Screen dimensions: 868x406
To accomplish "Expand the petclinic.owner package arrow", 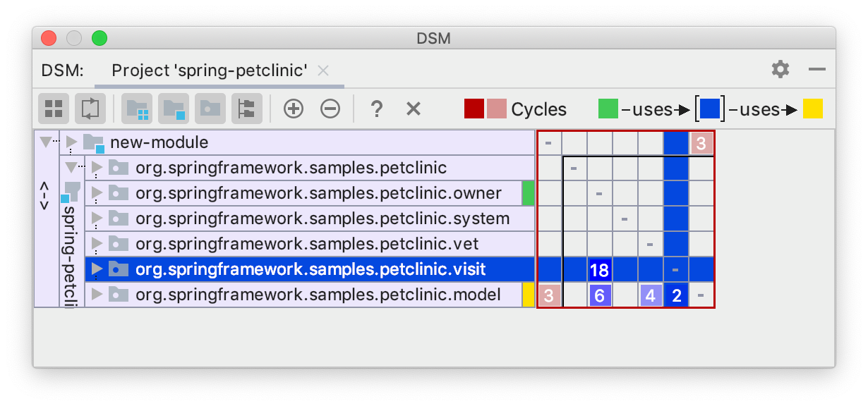I will click(97, 193).
